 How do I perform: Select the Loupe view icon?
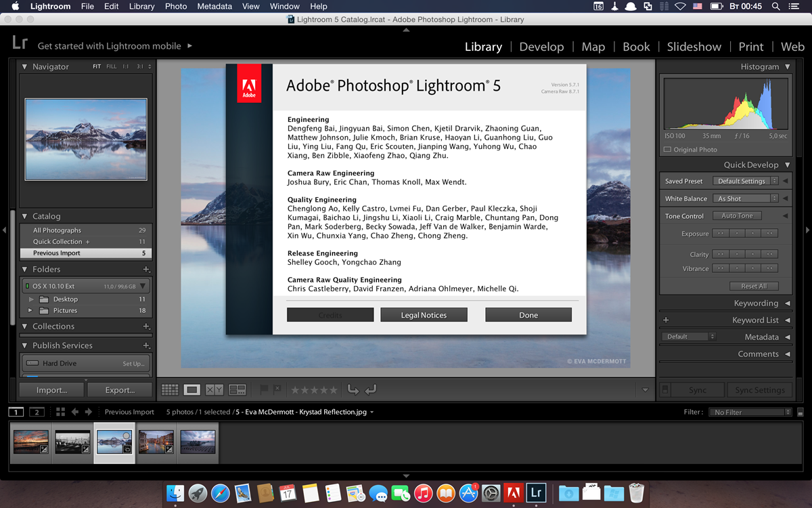[x=192, y=389]
